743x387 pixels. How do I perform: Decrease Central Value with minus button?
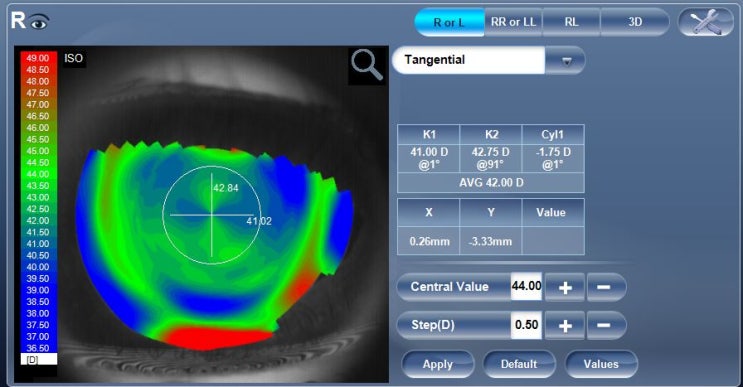[x=606, y=287]
